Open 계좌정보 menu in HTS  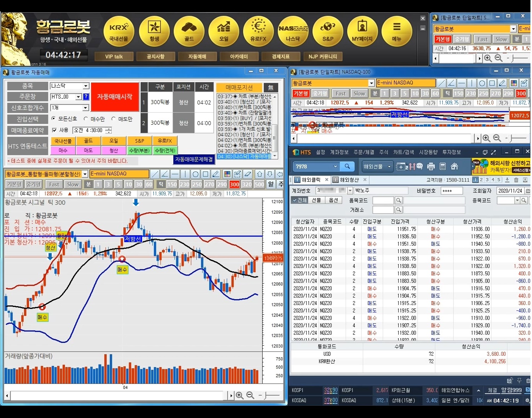(x=339, y=152)
